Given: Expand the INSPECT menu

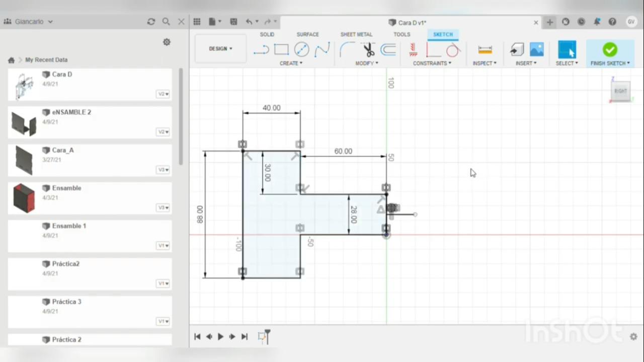Looking at the screenshot, I should [x=485, y=63].
